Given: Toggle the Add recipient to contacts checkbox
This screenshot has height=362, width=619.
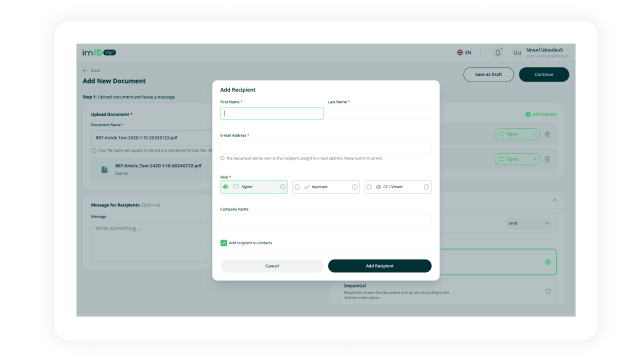Looking at the screenshot, I should [x=223, y=243].
